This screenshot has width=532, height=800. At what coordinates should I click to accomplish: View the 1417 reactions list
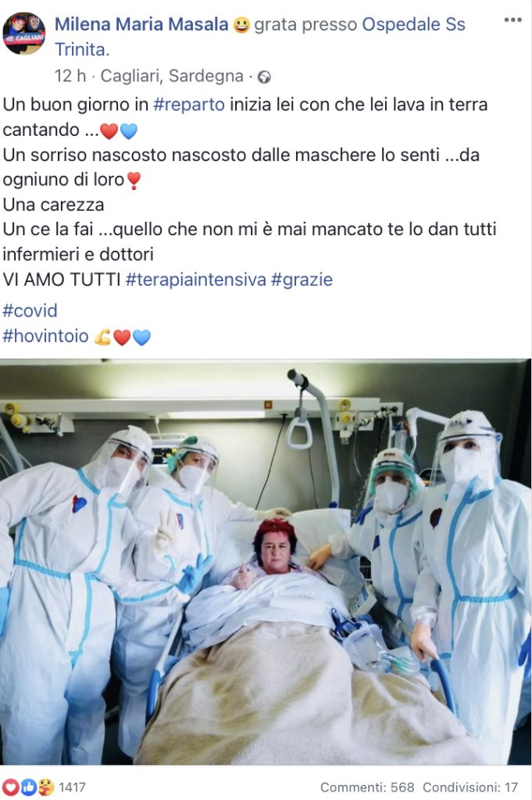(72, 787)
